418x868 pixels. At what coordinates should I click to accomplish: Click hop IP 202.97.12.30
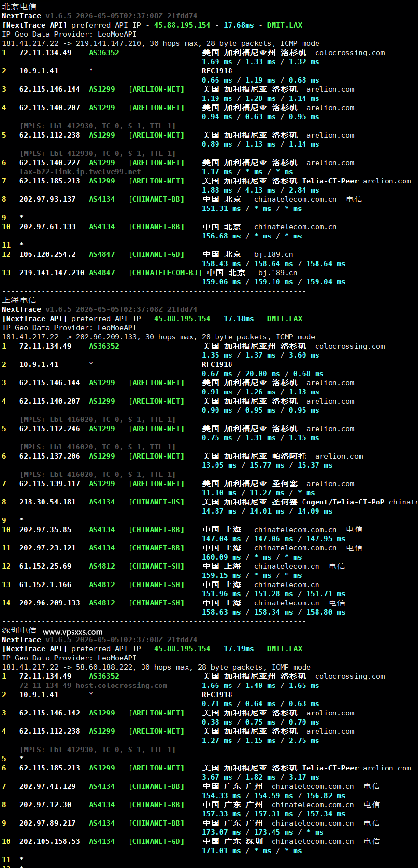tap(45, 805)
